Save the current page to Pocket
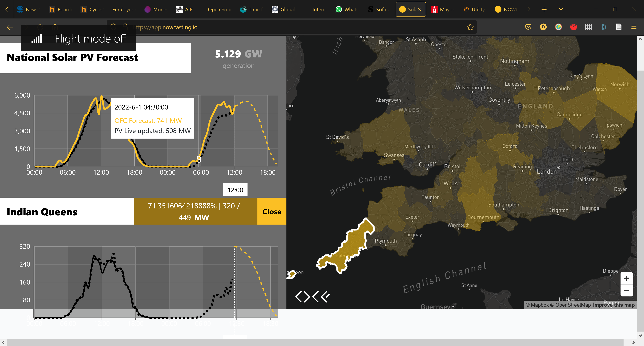Viewport: 644px width, 346px height. pyautogui.click(x=528, y=27)
